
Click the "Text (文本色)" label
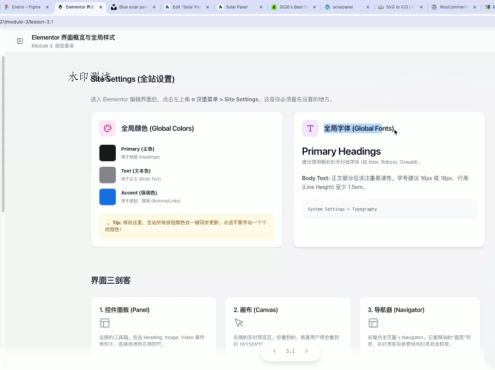[136, 171]
